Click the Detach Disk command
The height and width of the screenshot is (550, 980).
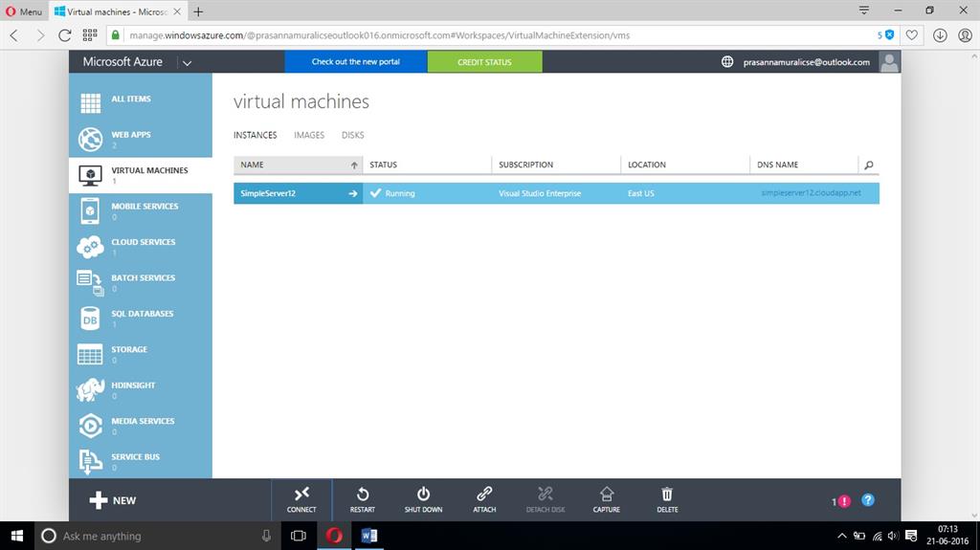[545, 500]
